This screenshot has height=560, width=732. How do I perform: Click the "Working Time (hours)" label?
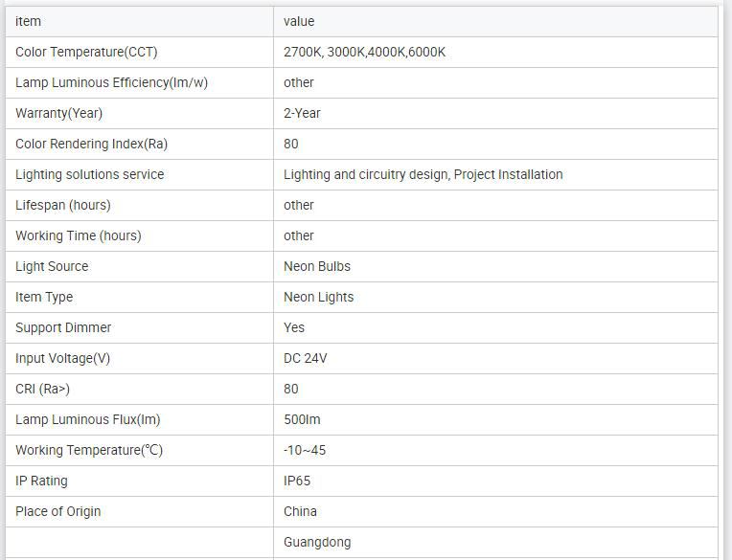click(x=79, y=236)
